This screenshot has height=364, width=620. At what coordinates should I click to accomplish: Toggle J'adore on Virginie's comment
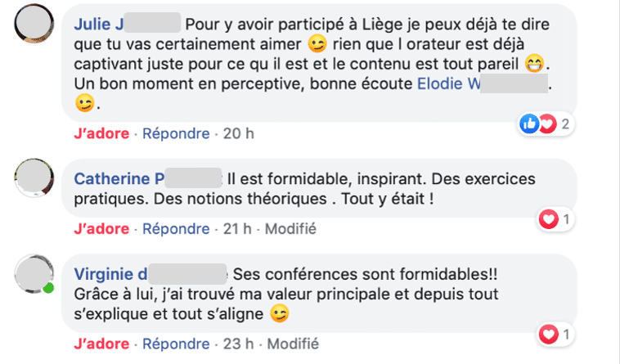tap(102, 344)
